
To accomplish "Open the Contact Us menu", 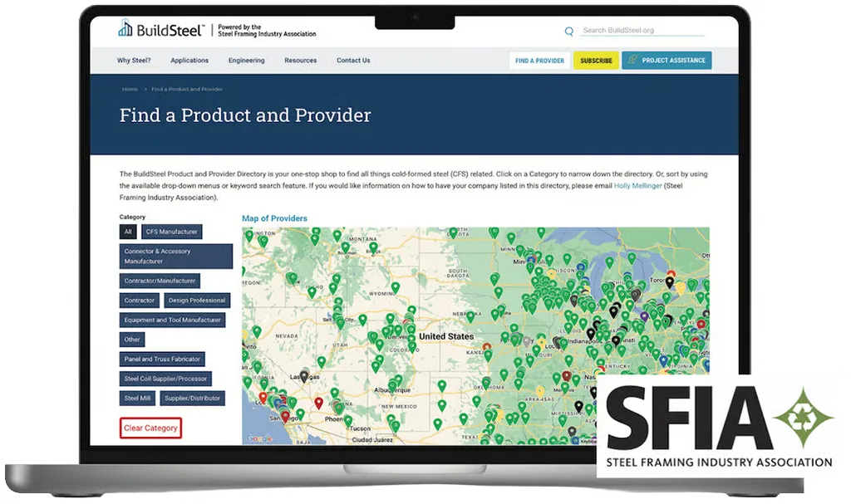I will 353,61.
